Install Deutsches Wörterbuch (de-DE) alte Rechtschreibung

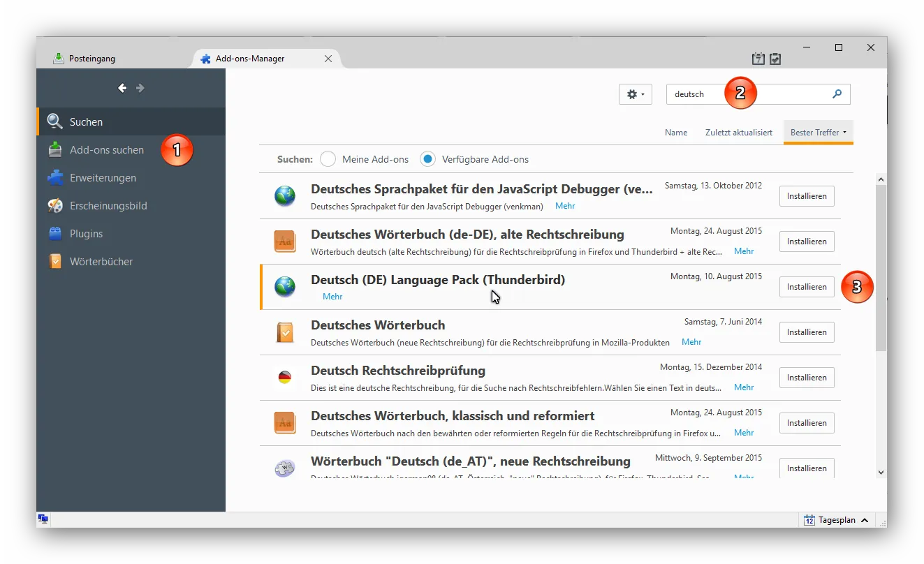pos(807,242)
